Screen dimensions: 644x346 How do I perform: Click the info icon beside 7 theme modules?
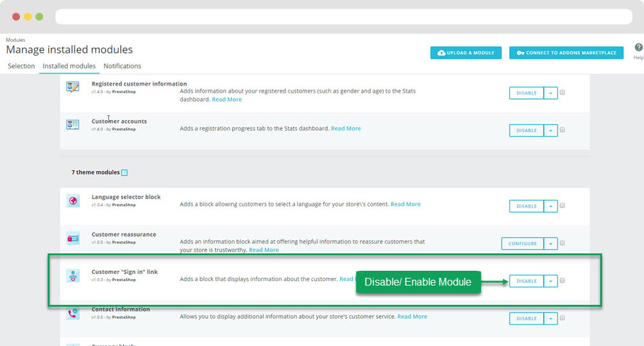tap(124, 172)
